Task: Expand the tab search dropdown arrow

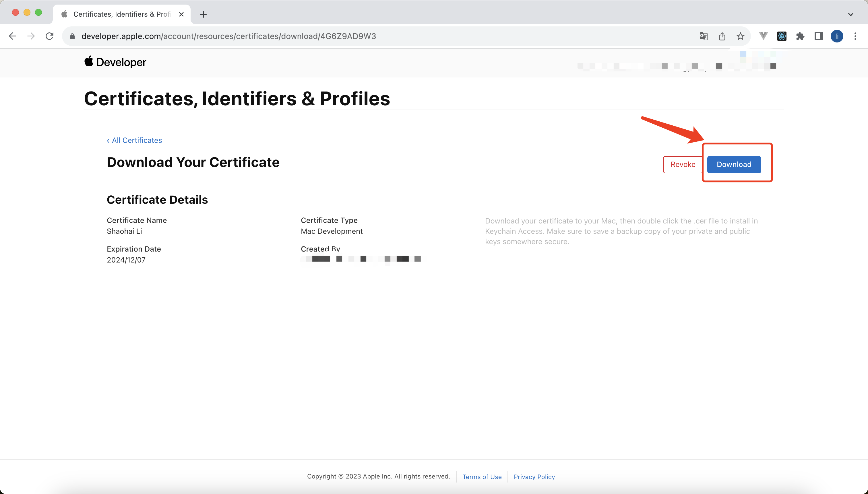Action: click(850, 14)
